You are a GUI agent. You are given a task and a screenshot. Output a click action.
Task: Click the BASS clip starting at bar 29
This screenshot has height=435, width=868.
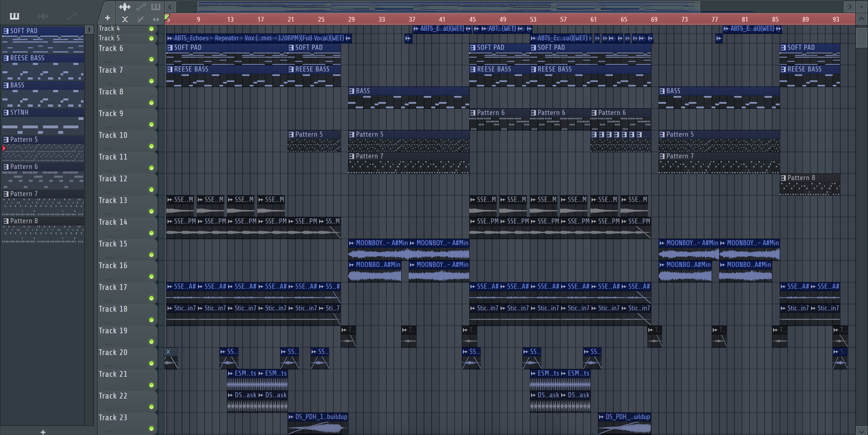point(409,97)
